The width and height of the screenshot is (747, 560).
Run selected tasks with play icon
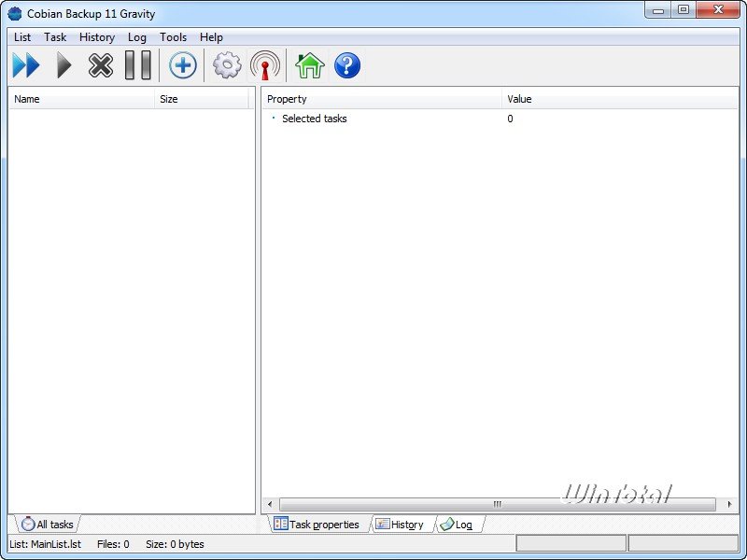63,65
